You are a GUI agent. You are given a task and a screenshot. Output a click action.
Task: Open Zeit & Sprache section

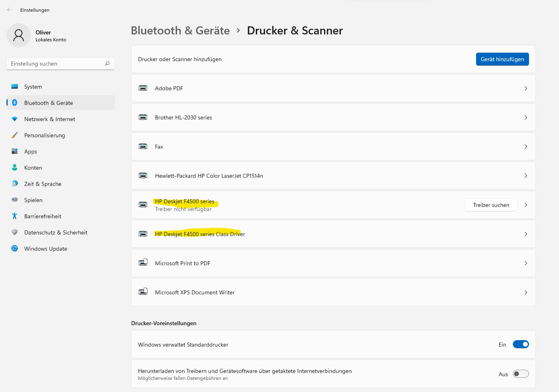(61, 184)
